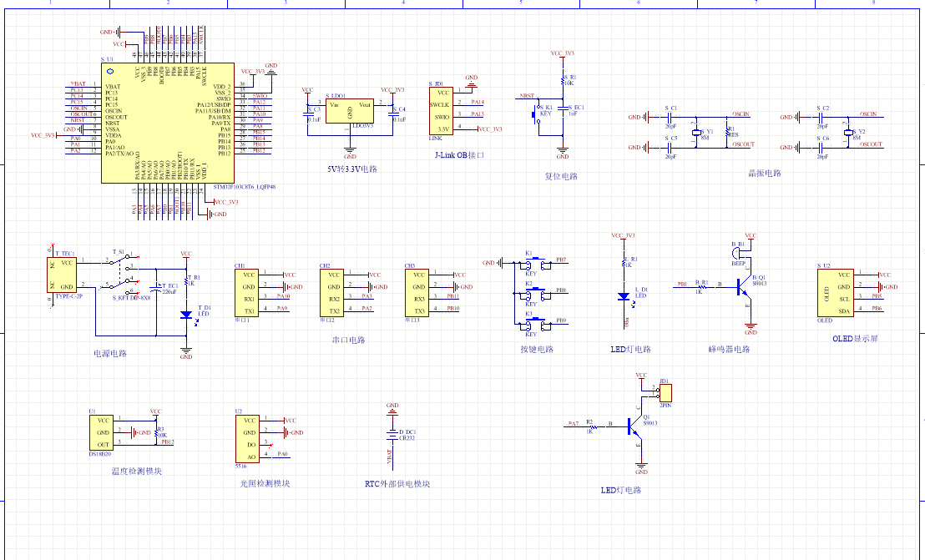
Task: Click the "5V转3.3V电路" label text
Action: (351, 169)
